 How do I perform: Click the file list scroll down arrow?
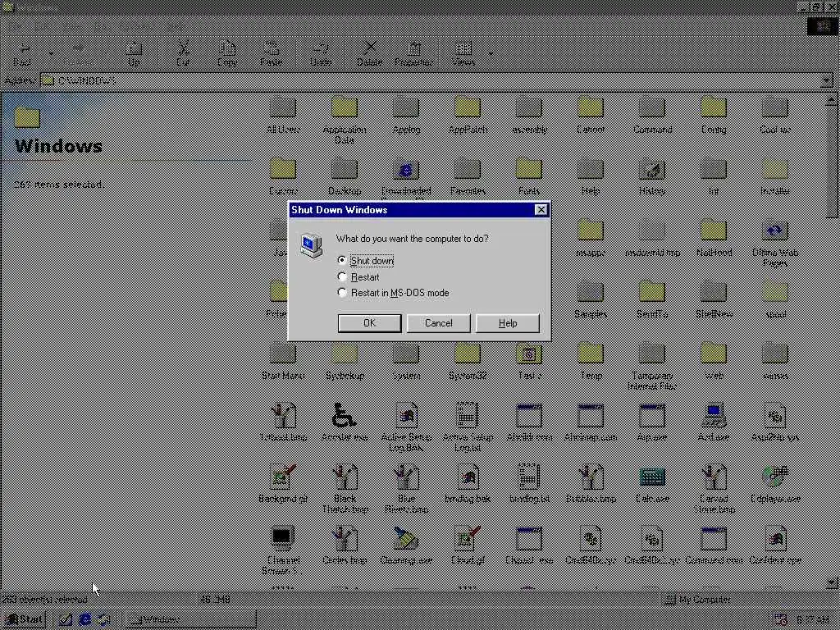tap(831, 582)
